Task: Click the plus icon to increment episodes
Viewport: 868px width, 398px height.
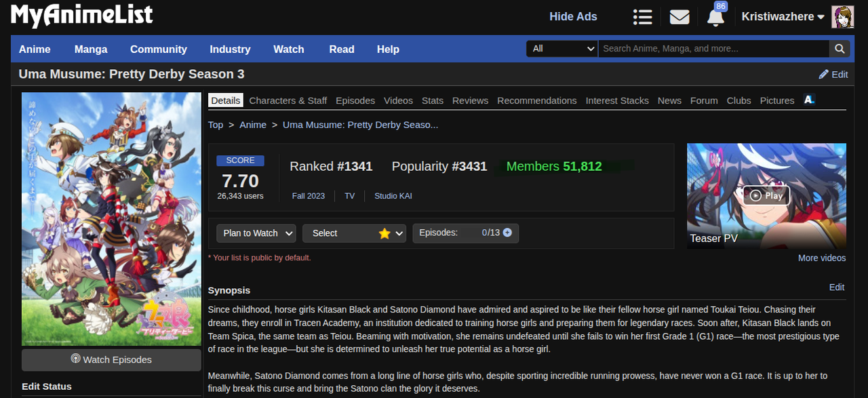Action: pyautogui.click(x=507, y=233)
